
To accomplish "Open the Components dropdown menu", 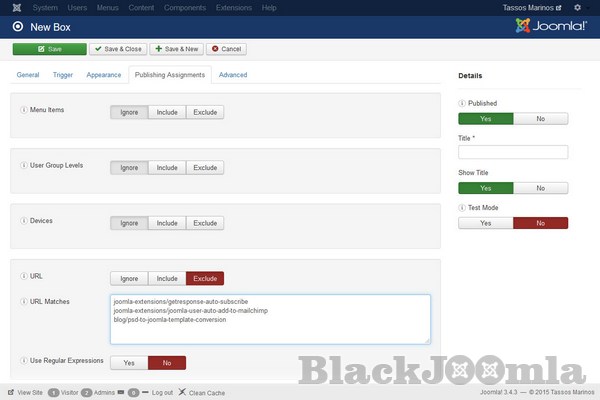I will point(184,8).
